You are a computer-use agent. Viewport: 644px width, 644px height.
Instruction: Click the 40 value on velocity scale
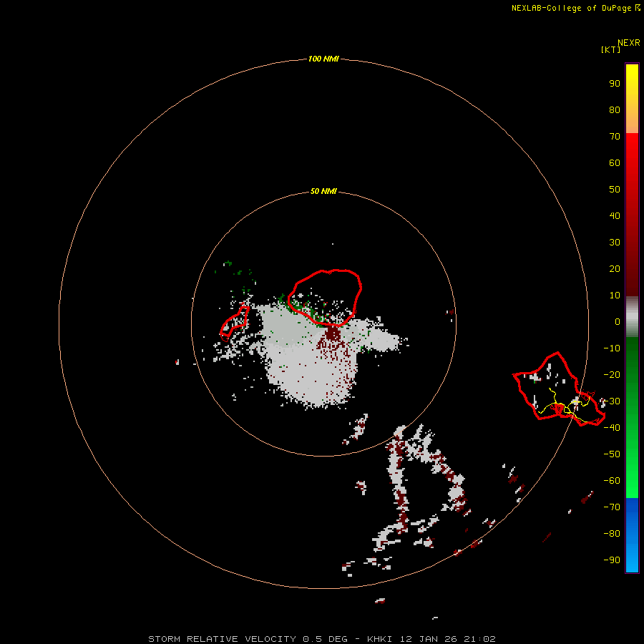coord(615,216)
